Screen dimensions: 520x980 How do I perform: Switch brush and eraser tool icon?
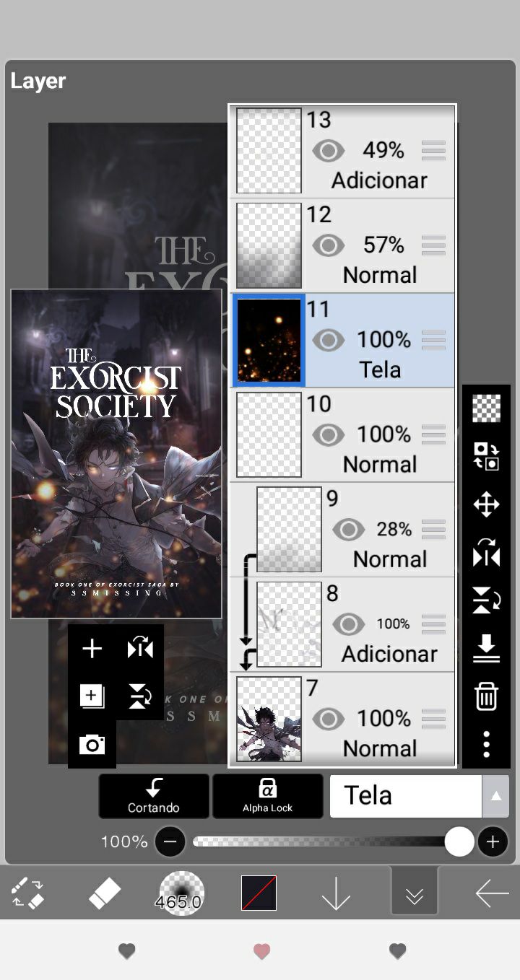pyautogui.click(x=29, y=893)
